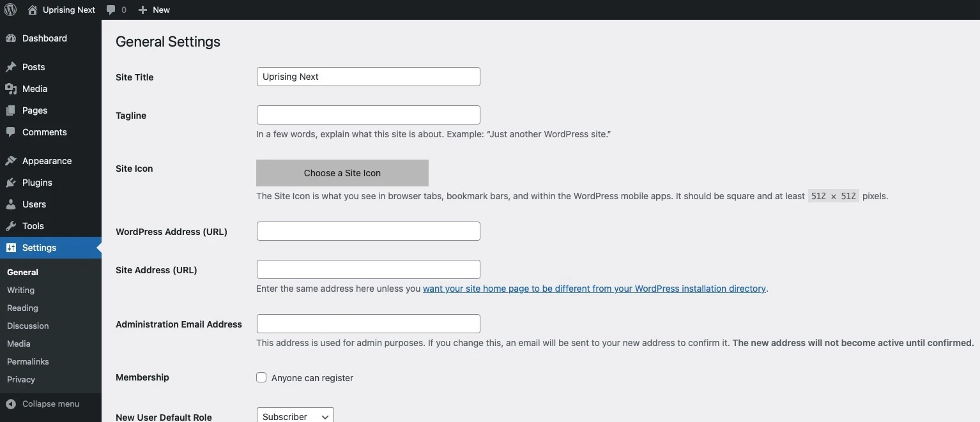Click the Tools wrench icon
The height and width of the screenshot is (422, 980).
click(x=11, y=226)
